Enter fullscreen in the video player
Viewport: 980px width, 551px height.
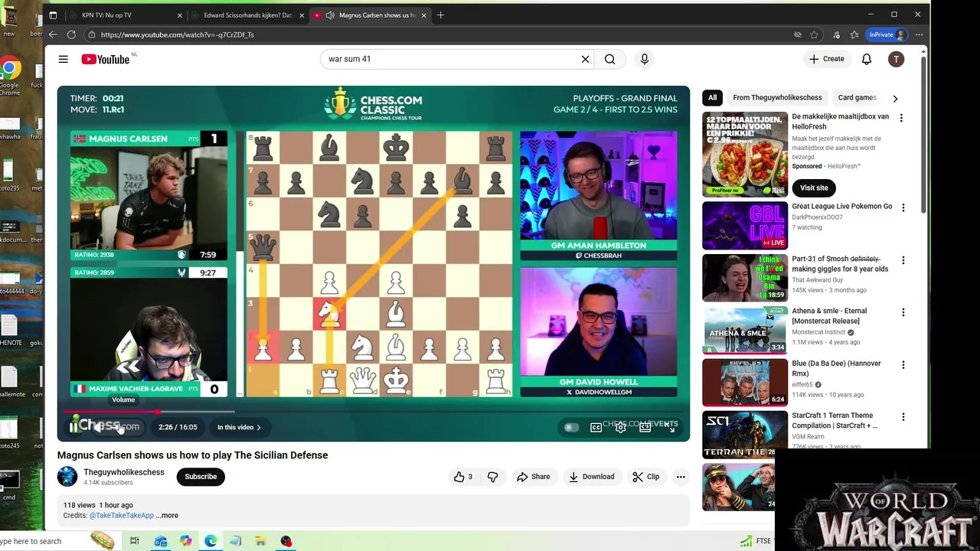671,427
